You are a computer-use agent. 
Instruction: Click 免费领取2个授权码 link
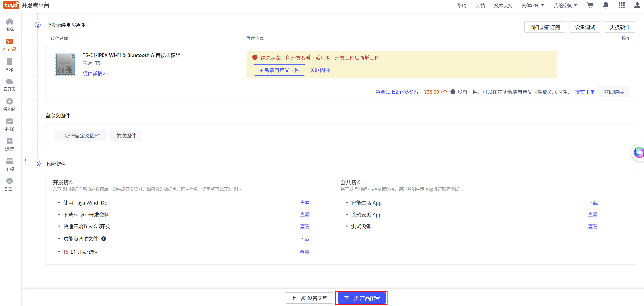(x=396, y=92)
